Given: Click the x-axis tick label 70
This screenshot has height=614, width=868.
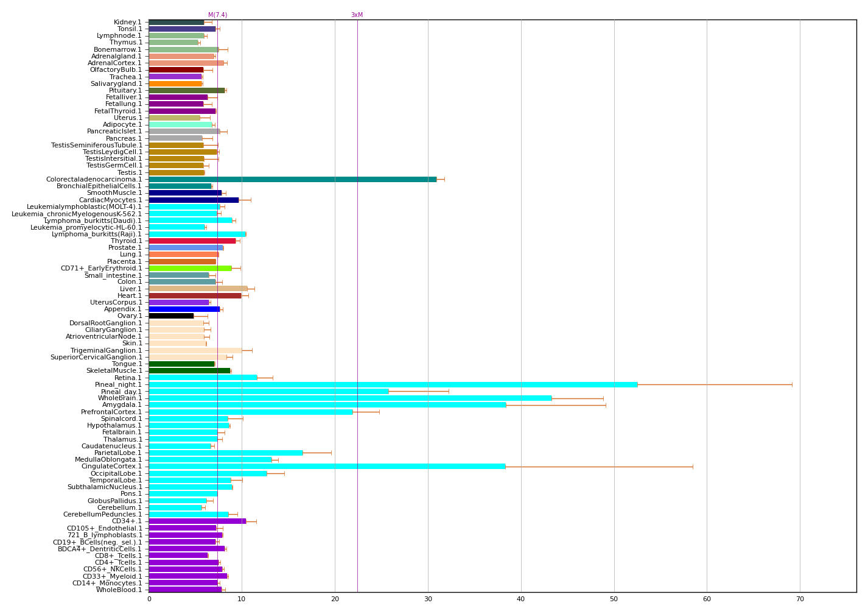Looking at the screenshot, I should (x=800, y=599).
